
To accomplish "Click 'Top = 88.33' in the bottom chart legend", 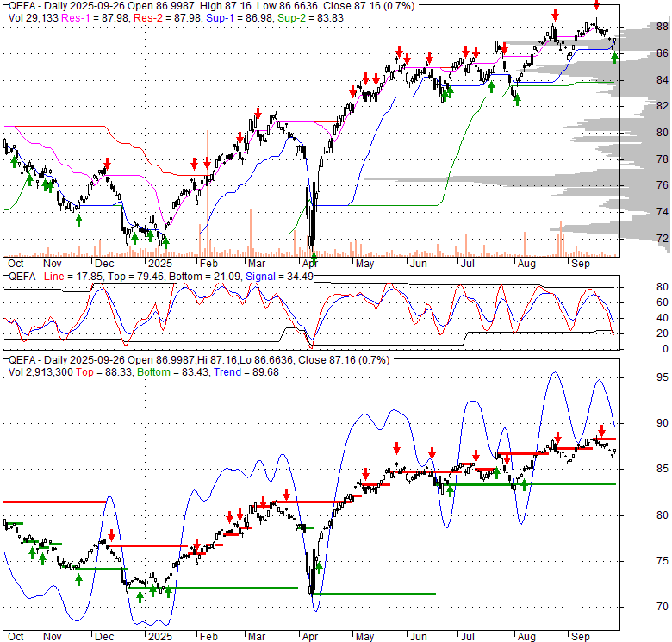I will coord(104,372).
